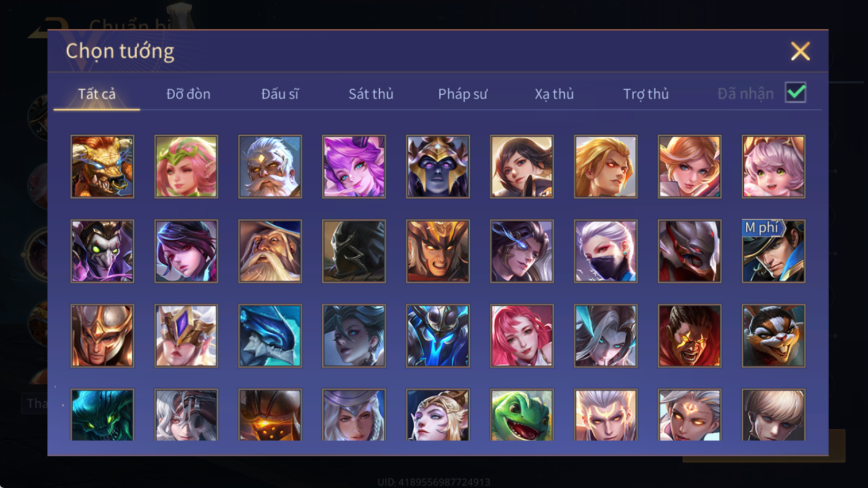The width and height of the screenshot is (868, 488).
Task: Select the blue shark-armored hero portrait
Action: (270, 336)
